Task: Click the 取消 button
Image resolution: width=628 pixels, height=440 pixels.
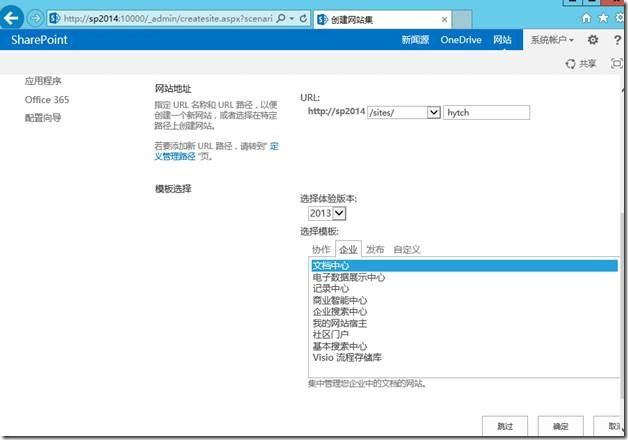Action: tap(609, 426)
